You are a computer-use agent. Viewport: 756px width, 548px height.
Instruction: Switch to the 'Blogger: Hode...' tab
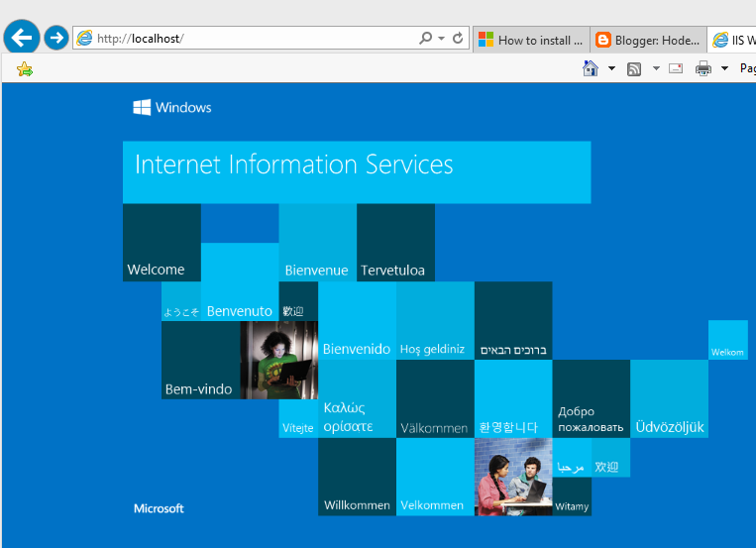[x=648, y=40]
